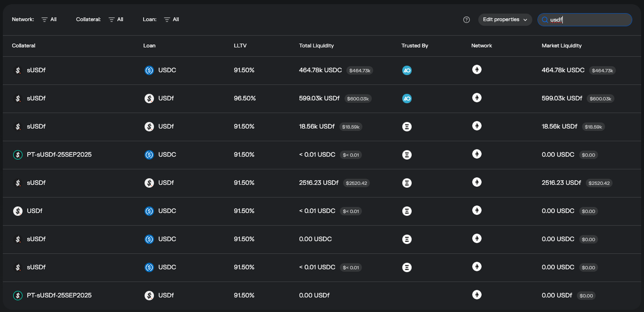Click Total Liquidity value 464.78k USDC
The width and height of the screenshot is (644, 312).
pos(320,70)
